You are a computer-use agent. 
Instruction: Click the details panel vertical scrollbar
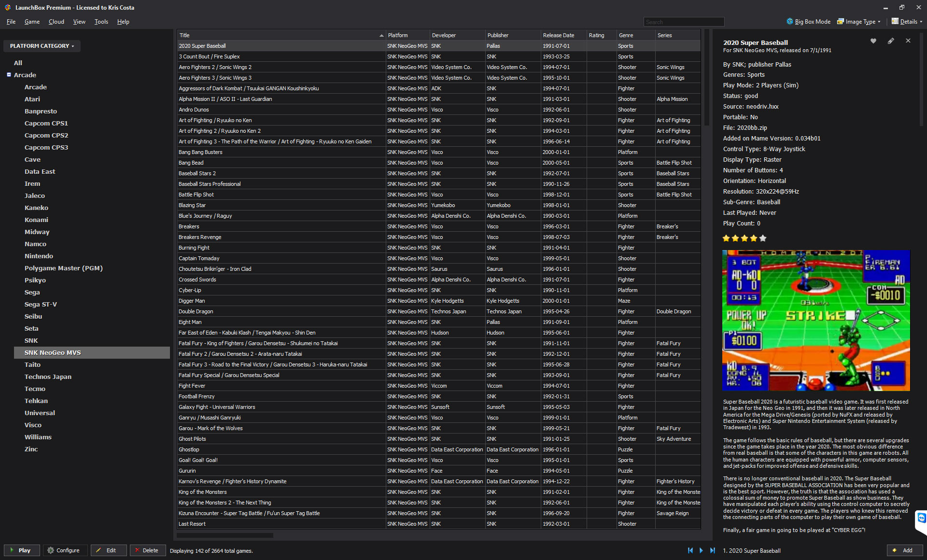coord(921,80)
